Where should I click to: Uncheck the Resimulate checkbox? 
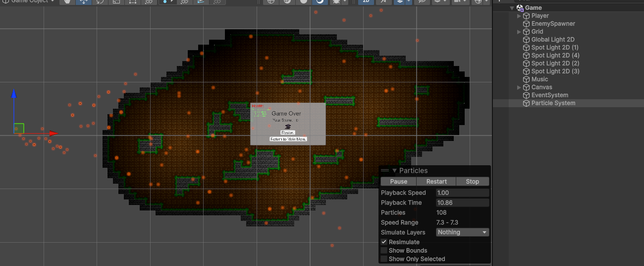tap(384, 242)
